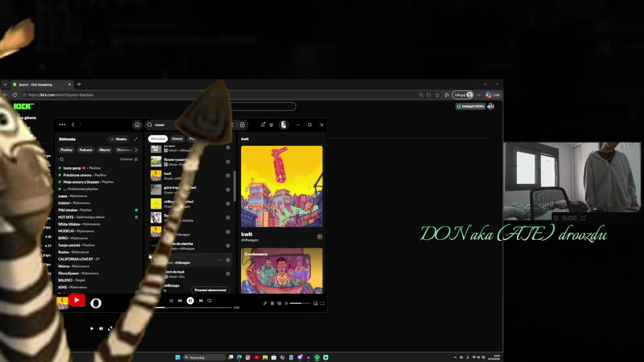Viewport: 644px width, 362px height.
Task: Skip to the previous track
Action: click(x=180, y=301)
